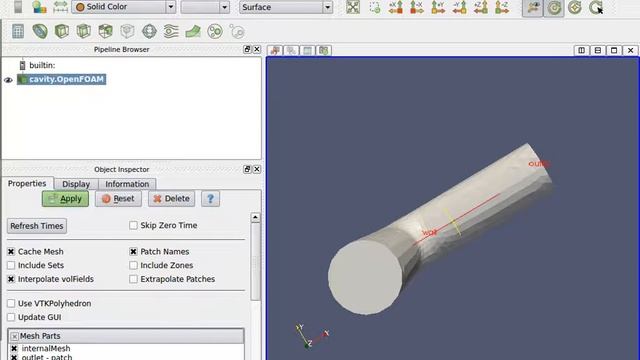This screenshot has height=360, width=640.
Task: Set view direction to +X
Action: pyautogui.click(x=396, y=7)
